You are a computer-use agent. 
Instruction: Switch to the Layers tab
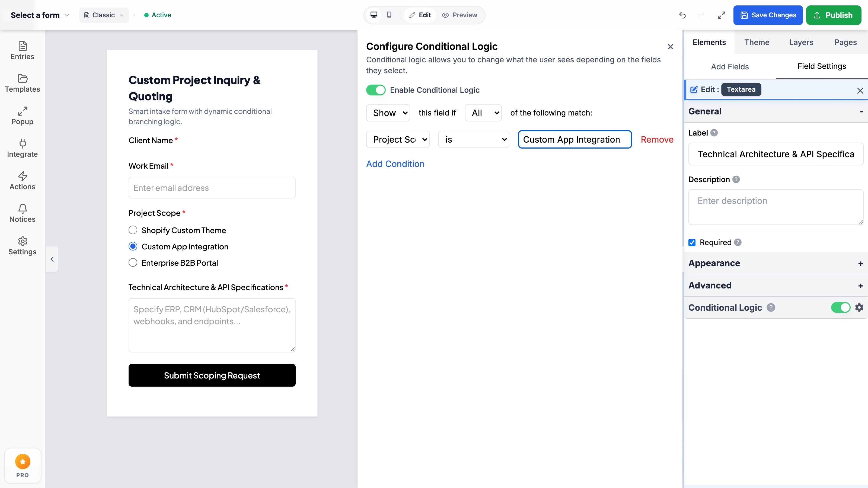point(801,43)
